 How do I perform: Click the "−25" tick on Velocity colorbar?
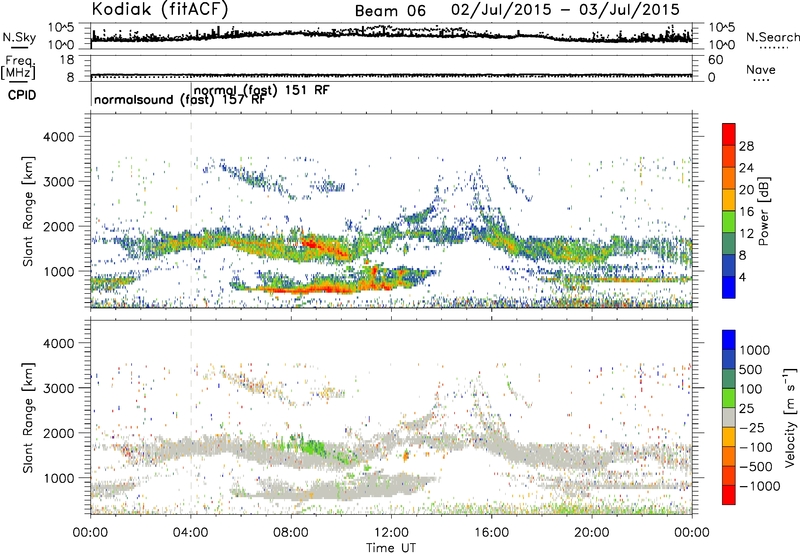point(752,427)
